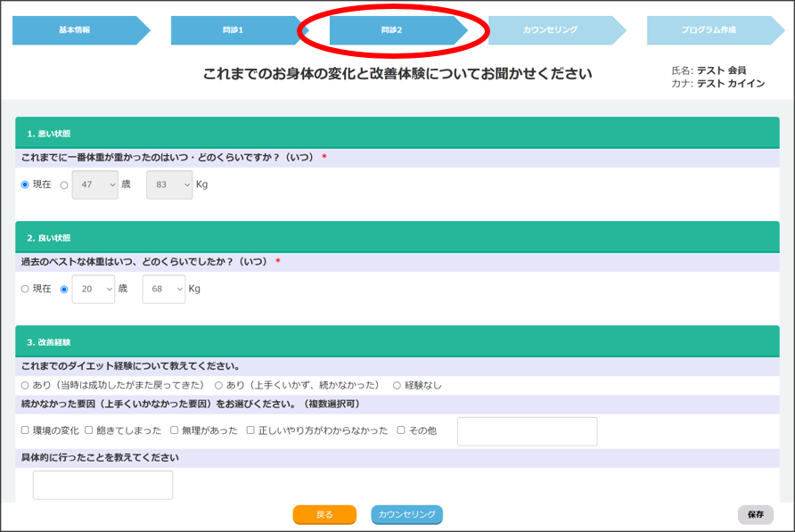Open the age dropdown showing 47
This screenshot has width=795, height=532.
(94, 185)
